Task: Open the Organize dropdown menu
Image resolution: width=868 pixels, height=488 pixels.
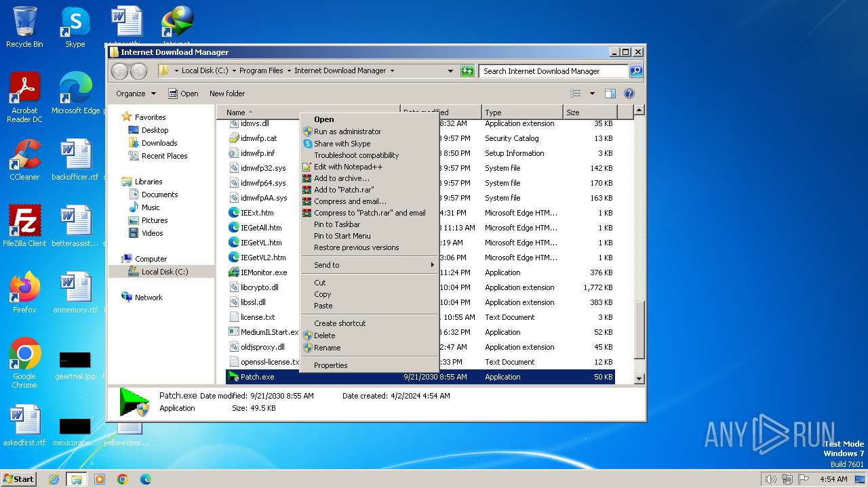Action: coord(136,94)
